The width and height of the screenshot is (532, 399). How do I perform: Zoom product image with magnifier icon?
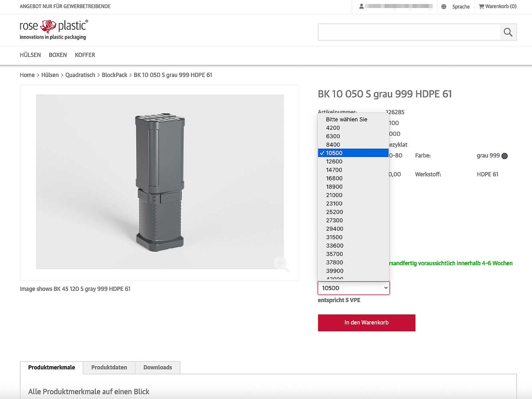[281, 264]
